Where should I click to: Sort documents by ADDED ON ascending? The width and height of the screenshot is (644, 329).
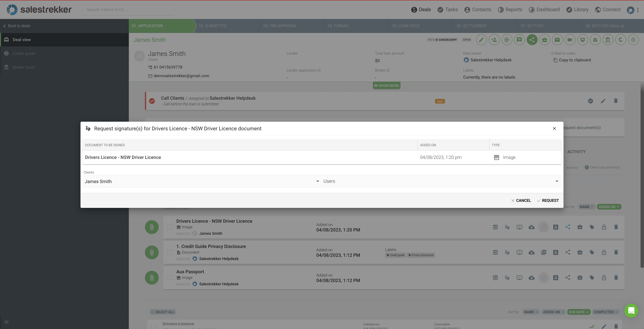[609, 207]
